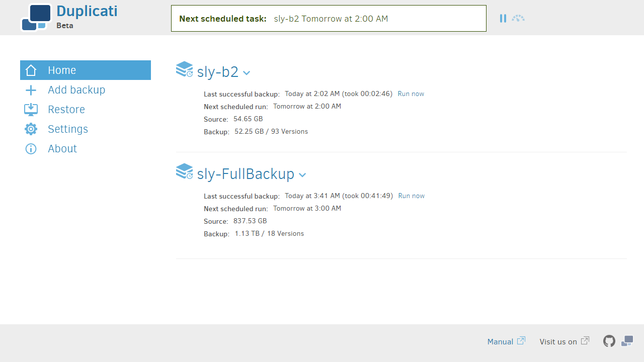The height and width of the screenshot is (362, 644).
Task: Run sly-b2 backup now
Action: (411, 94)
